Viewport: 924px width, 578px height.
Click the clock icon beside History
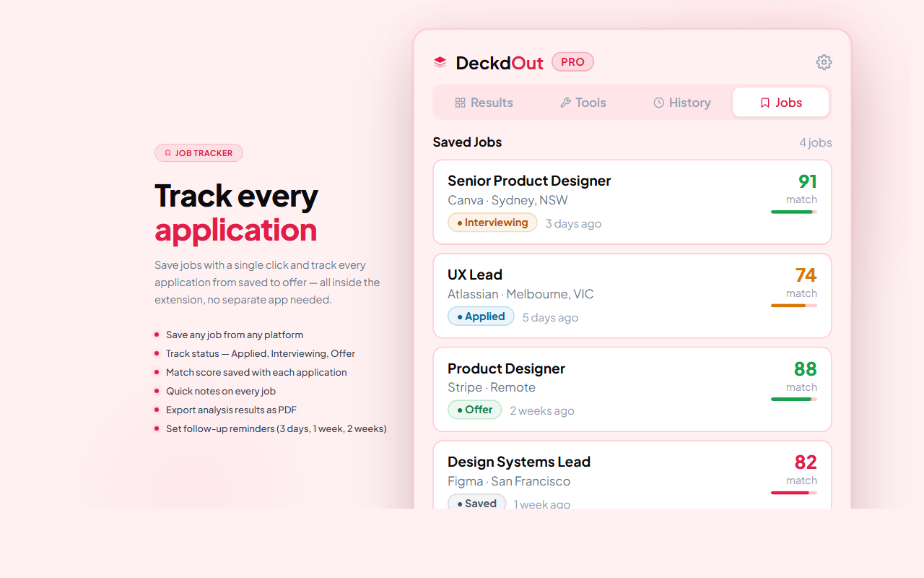(x=659, y=102)
